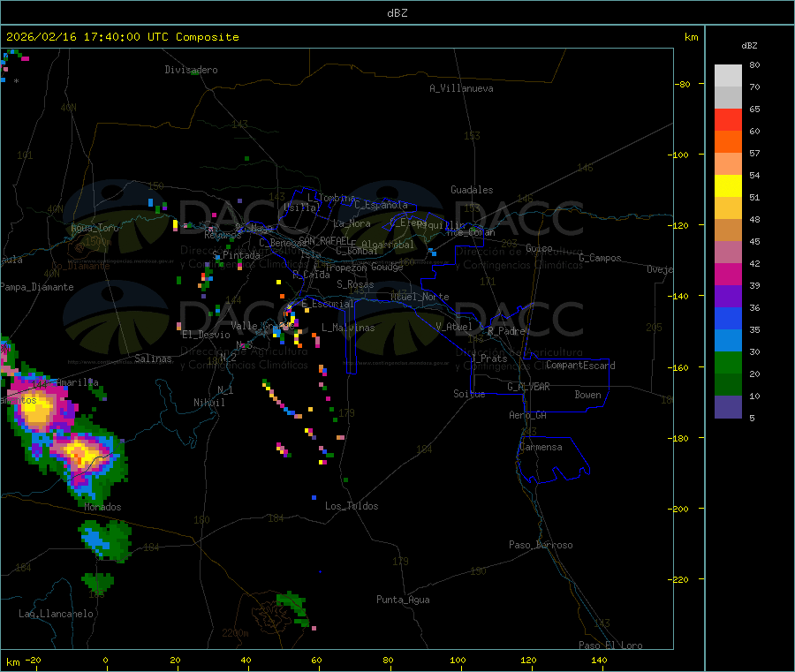
Task: Click the 'G_Campos' place label
Action: click(600, 258)
